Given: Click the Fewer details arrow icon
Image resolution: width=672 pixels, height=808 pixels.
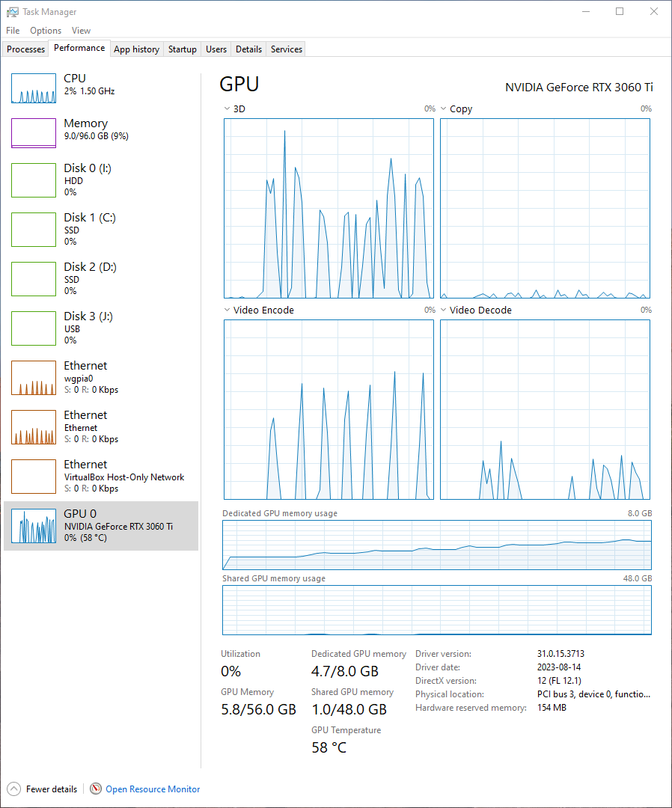Looking at the screenshot, I should tap(14, 789).
